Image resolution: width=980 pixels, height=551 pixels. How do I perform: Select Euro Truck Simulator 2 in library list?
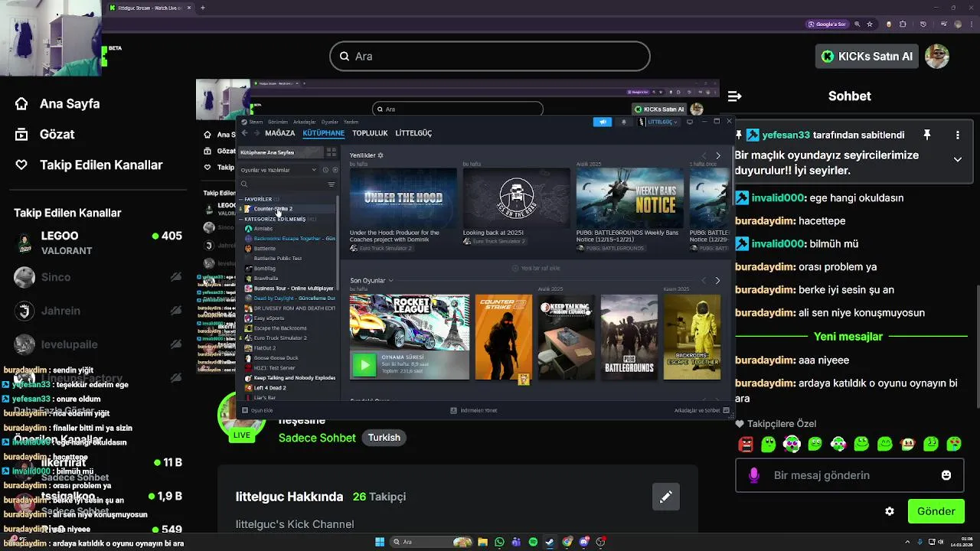pyautogui.click(x=280, y=337)
